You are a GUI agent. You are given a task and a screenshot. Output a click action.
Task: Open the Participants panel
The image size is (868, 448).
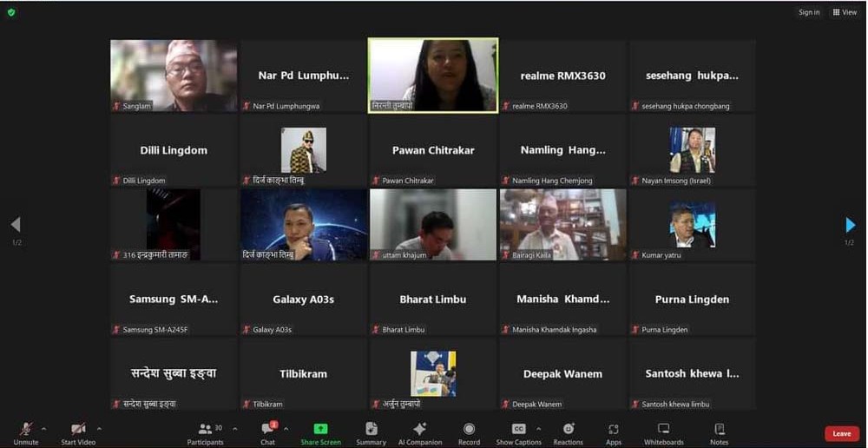click(x=205, y=430)
